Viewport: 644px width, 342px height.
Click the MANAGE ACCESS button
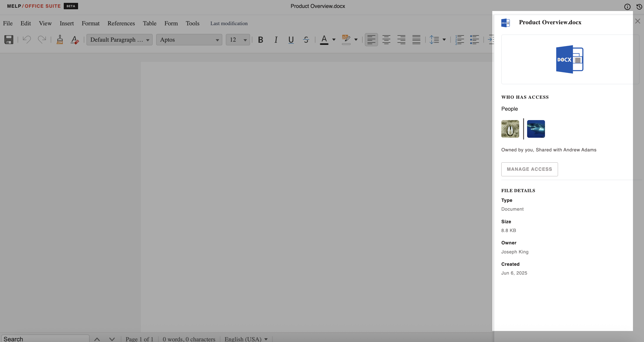click(x=529, y=169)
